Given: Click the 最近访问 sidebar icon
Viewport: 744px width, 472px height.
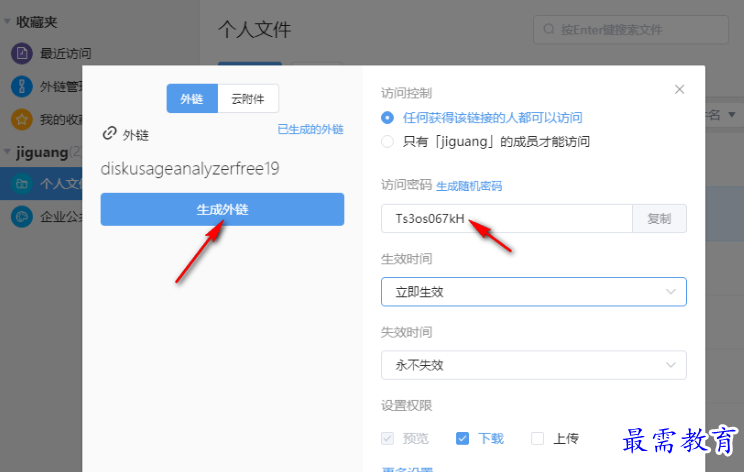Looking at the screenshot, I should point(22,54).
